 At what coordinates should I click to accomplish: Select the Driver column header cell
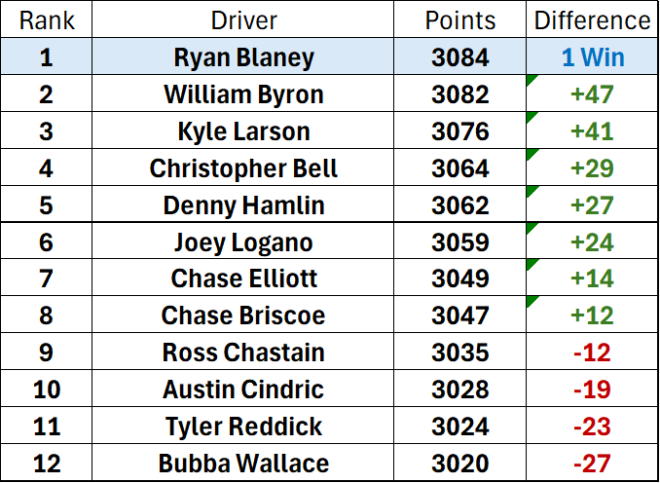pos(244,21)
